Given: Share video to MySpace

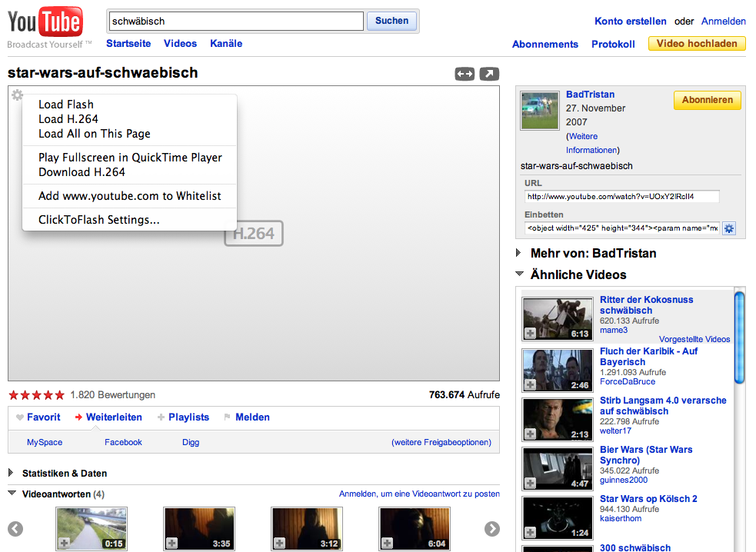Looking at the screenshot, I should tap(45, 442).
